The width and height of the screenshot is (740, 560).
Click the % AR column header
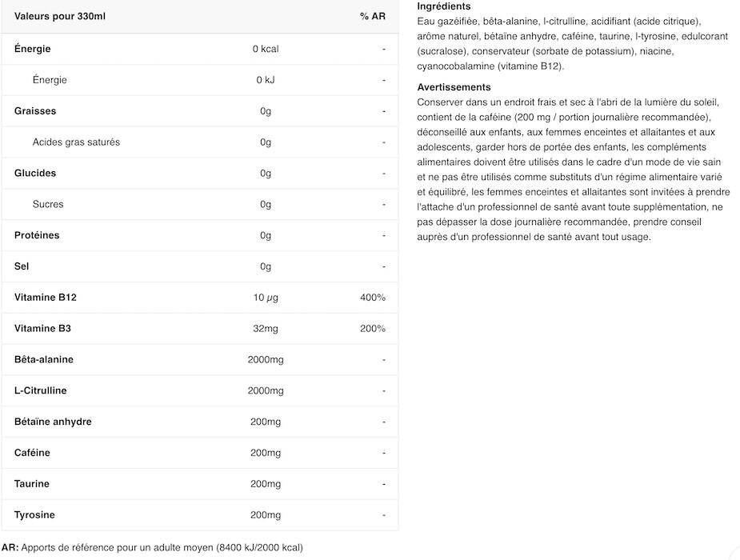372,16
